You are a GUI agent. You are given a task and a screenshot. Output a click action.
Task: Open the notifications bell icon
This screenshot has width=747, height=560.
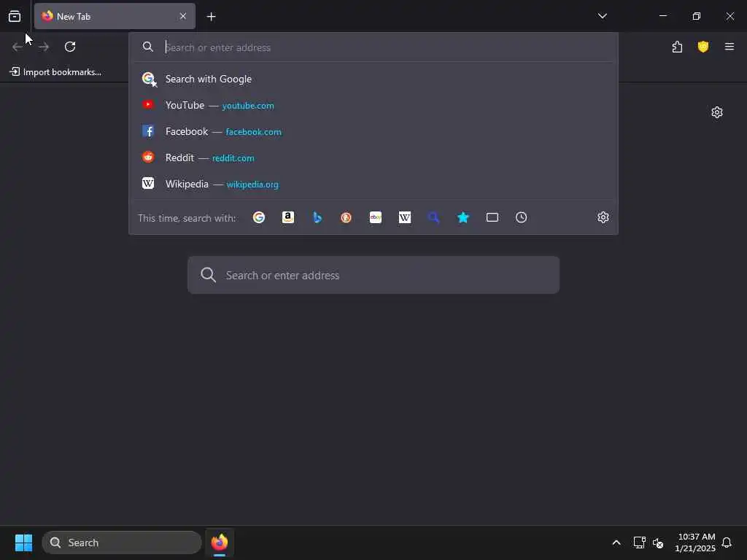[x=727, y=542]
